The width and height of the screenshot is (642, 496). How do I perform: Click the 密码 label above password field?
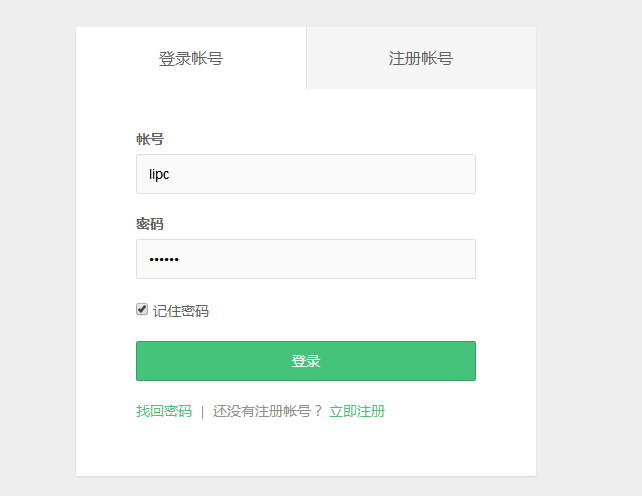(x=150, y=224)
